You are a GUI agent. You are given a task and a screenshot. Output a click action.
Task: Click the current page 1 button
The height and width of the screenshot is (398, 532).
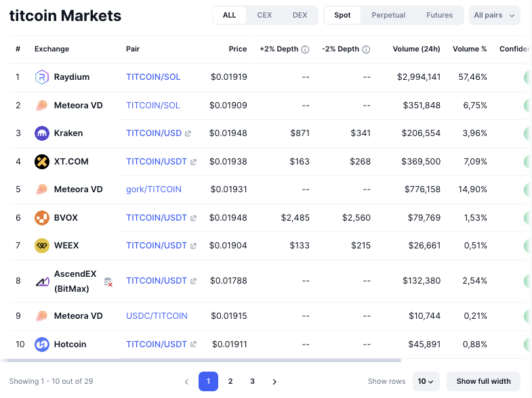pos(208,381)
